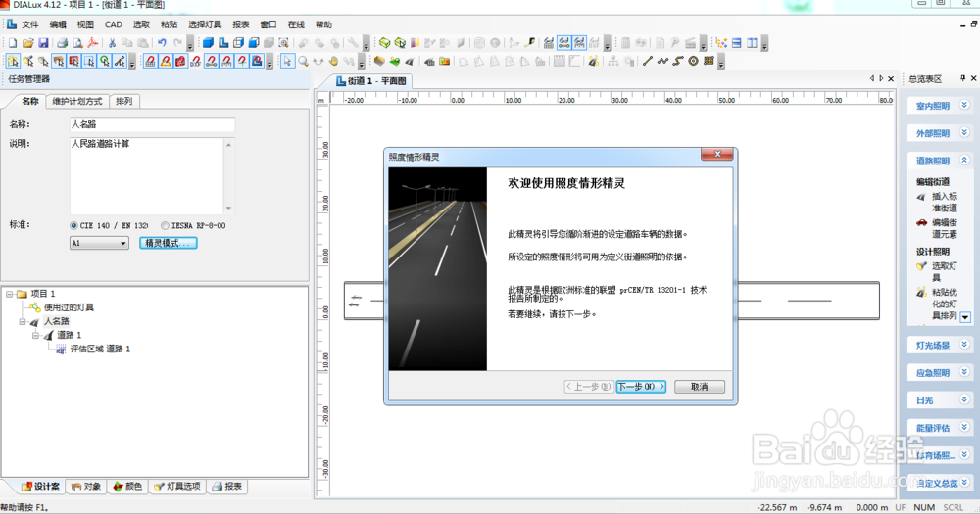
Task: Open the 文件 menu
Action: pos(30,24)
